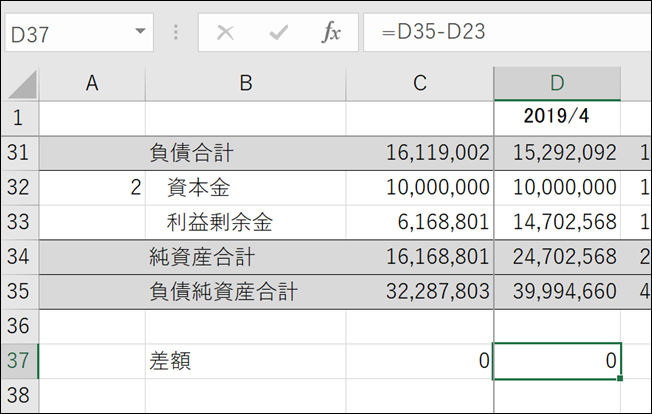This screenshot has height=414, width=652.
Task: Select row 37 header
Action: [x=20, y=361]
